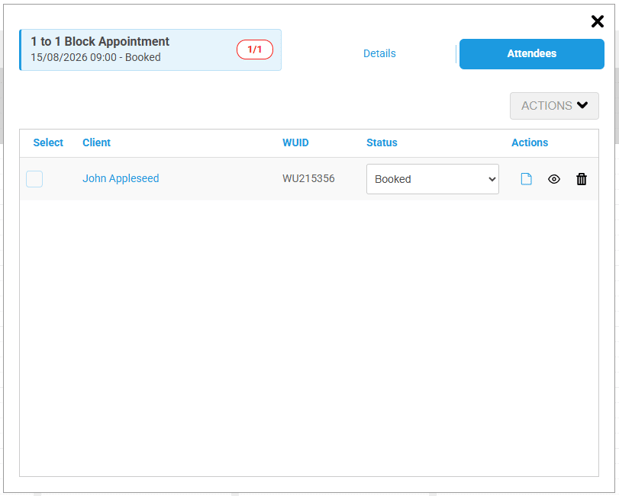This screenshot has width=619, height=496.
Task: Expand the ACTIONS dropdown button
Action: [x=554, y=106]
